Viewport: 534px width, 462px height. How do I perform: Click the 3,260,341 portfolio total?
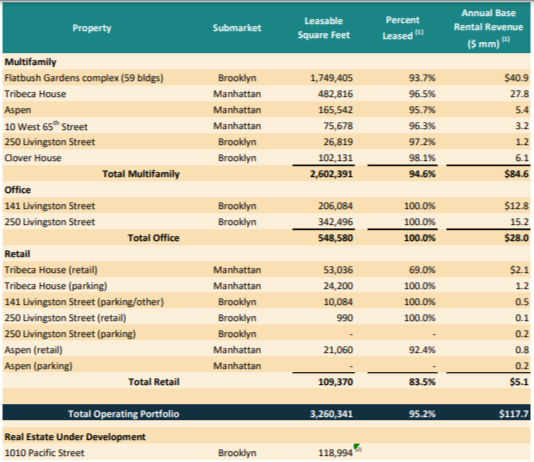(x=331, y=414)
